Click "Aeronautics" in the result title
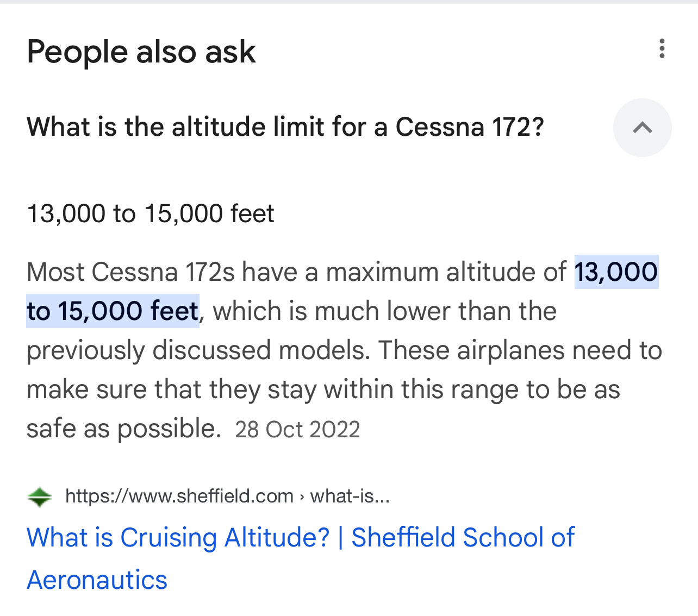Image resolution: width=698 pixels, height=616 pixels. pos(97,580)
